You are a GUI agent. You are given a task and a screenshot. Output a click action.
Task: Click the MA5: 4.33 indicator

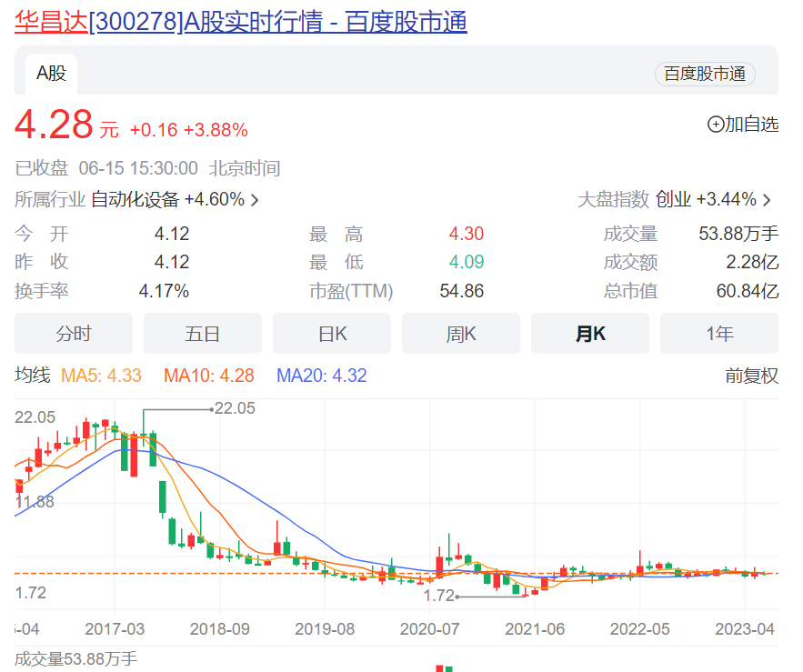(x=101, y=376)
